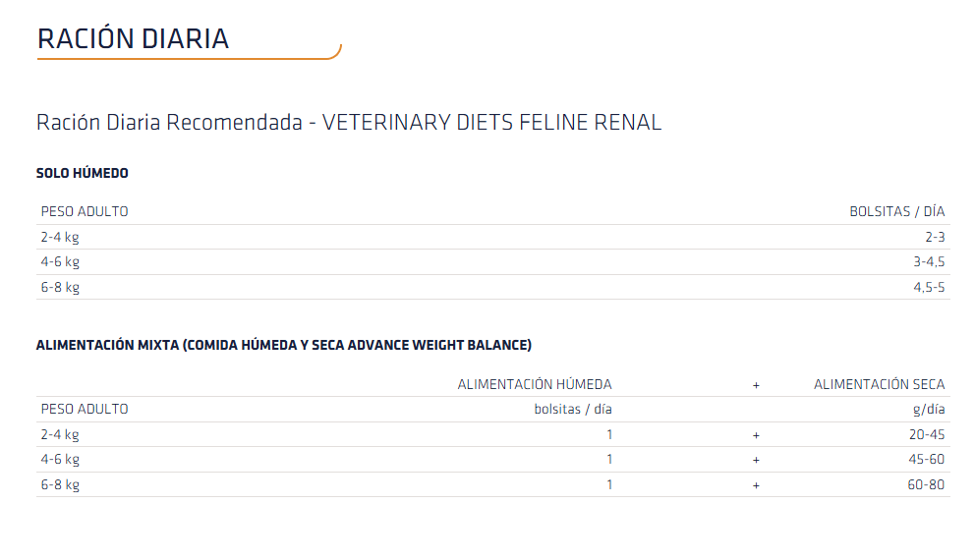975x560 pixels.
Task: Click the RACIÓN DIARIA section heading
Action: [133, 39]
